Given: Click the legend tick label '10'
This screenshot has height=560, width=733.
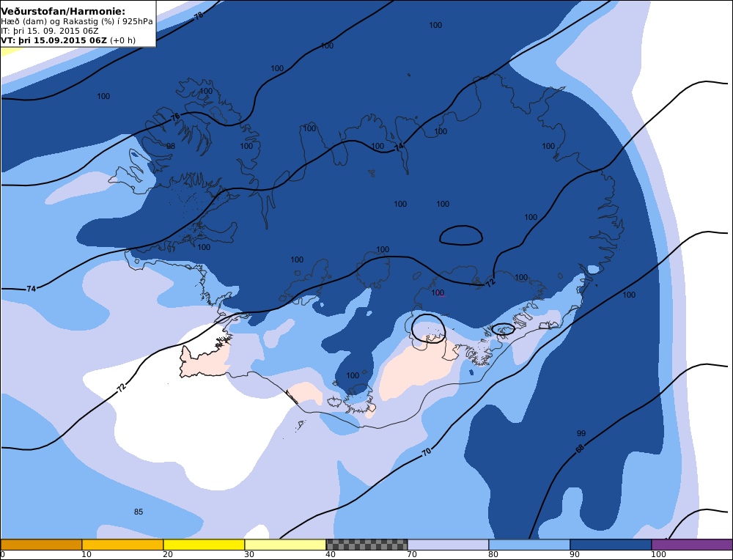Looking at the screenshot, I should (86, 554).
